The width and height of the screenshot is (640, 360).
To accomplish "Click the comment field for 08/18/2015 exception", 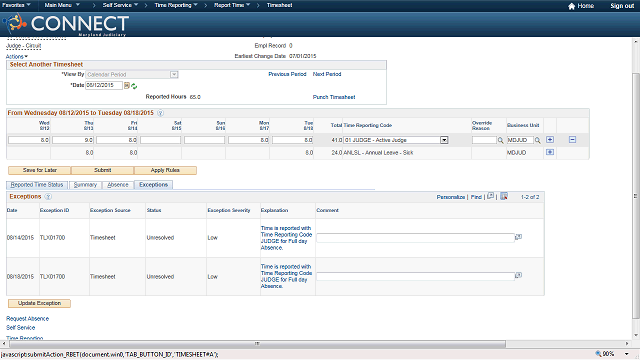I will tap(416, 276).
